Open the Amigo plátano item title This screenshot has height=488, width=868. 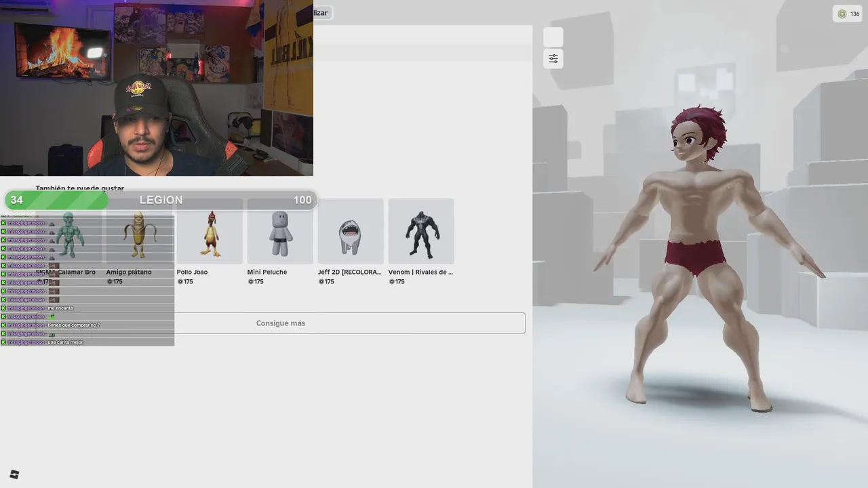pyautogui.click(x=129, y=272)
